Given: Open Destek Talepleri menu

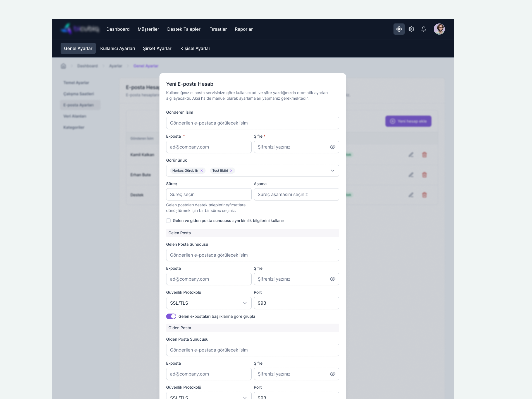Looking at the screenshot, I should (x=184, y=29).
